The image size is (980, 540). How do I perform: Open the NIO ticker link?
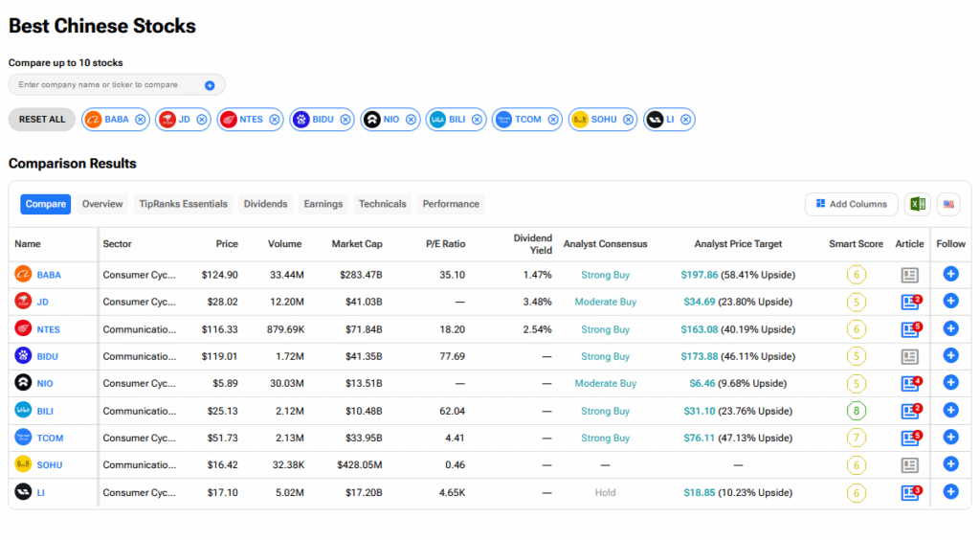coord(45,384)
